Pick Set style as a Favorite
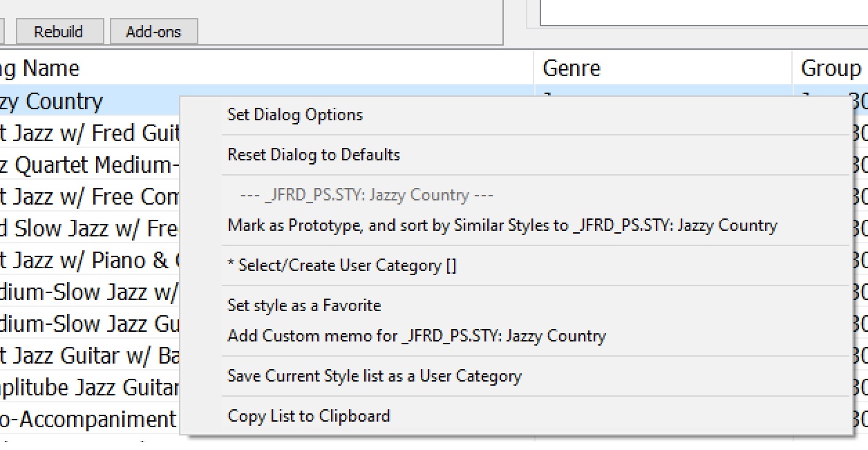 [304, 306]
